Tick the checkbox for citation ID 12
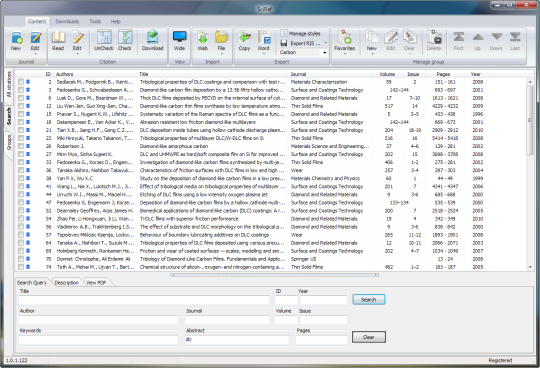This screenshot has width=540, height=368. (x=21, y=106)
